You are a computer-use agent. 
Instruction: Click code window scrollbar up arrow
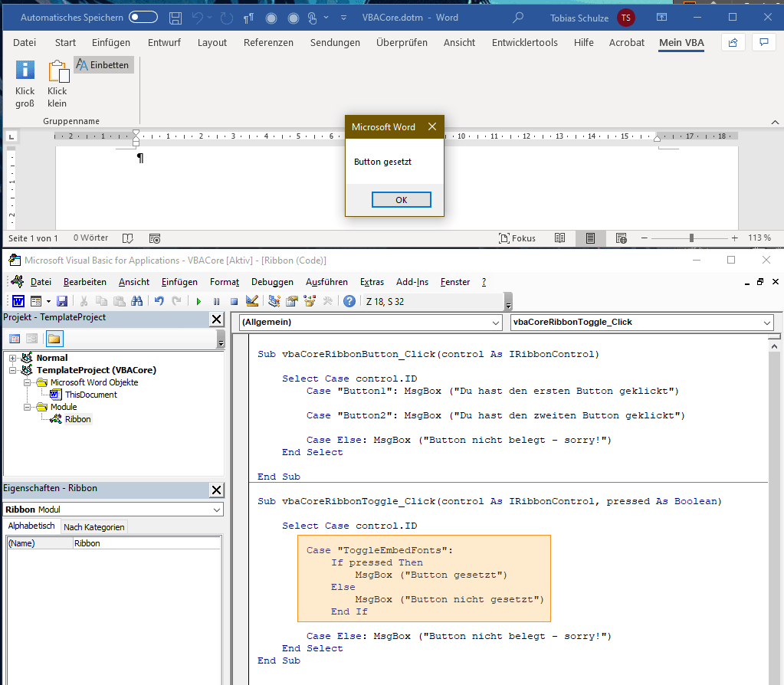(x=774, y=346)
